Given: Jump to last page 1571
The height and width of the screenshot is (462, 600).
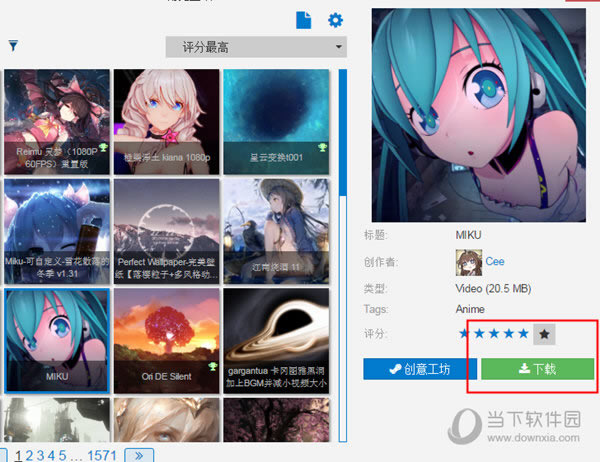Looking at the screenshot, I should tap(101, 455).
